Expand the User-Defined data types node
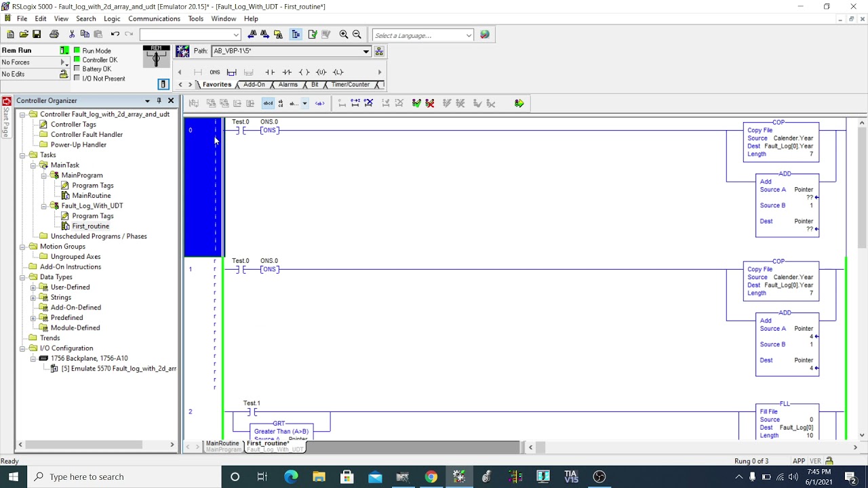 (33, 287)
